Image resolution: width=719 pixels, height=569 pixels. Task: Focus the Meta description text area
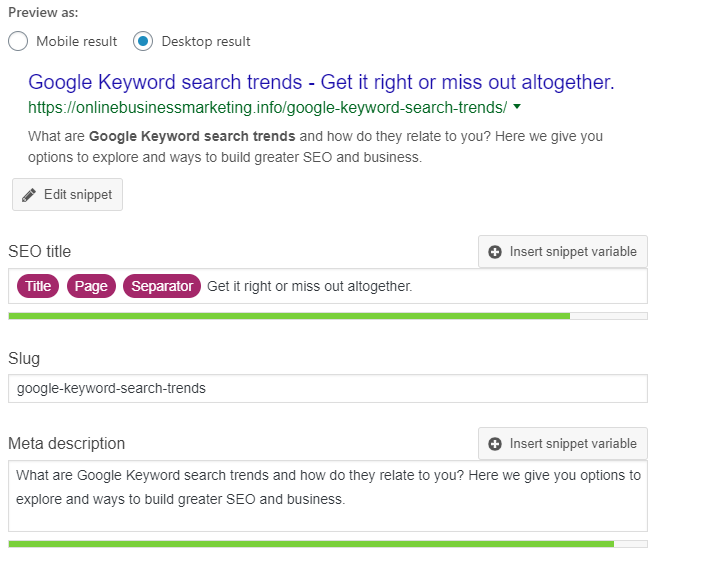[x=328, y=496]
